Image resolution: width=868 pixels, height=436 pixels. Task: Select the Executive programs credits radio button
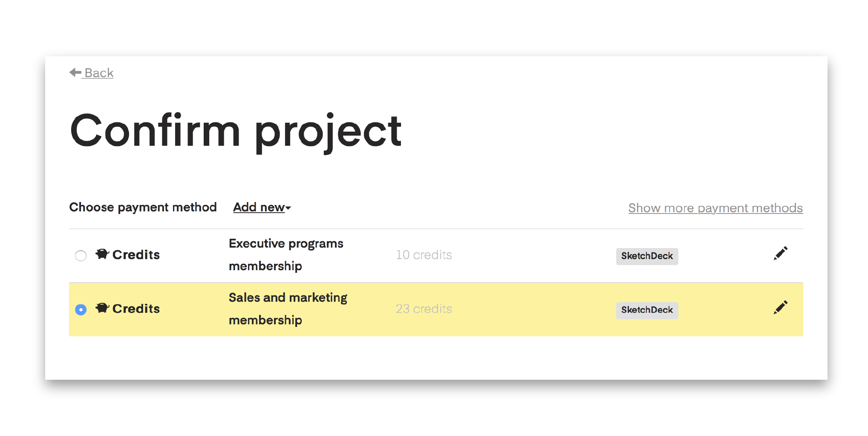point(81,256)
